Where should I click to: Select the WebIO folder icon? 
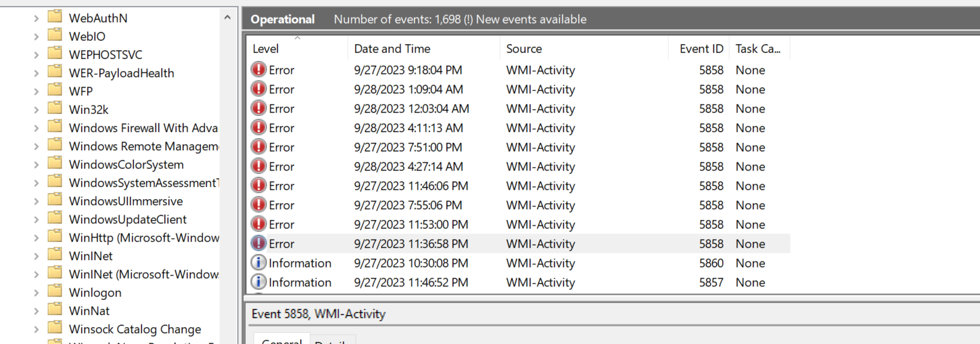tap(55, 36)
